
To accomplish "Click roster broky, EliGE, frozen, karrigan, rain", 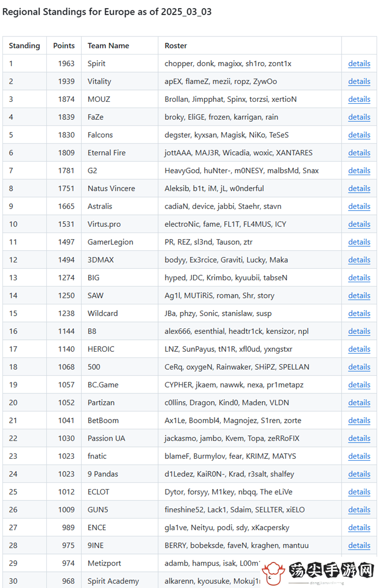I will (221, 117).
